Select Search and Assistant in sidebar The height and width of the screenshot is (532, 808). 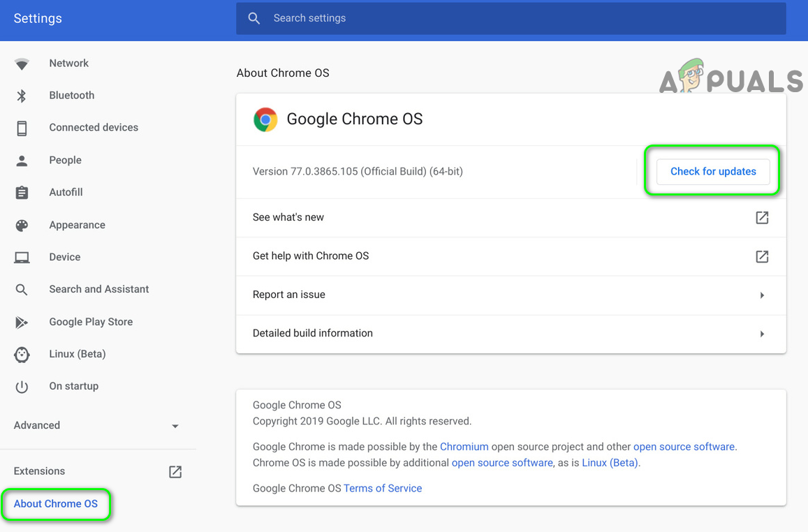[98, 289]
